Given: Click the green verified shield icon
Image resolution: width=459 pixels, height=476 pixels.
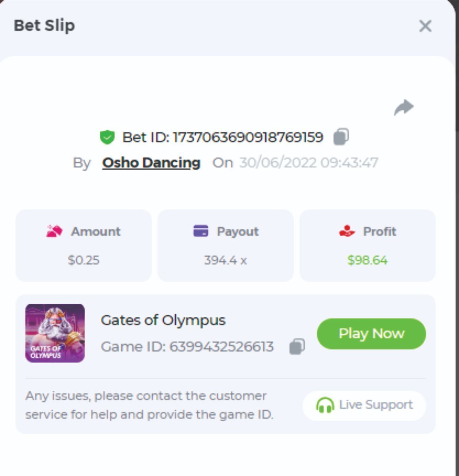Looking at the screenshot, I should point(107,137).
